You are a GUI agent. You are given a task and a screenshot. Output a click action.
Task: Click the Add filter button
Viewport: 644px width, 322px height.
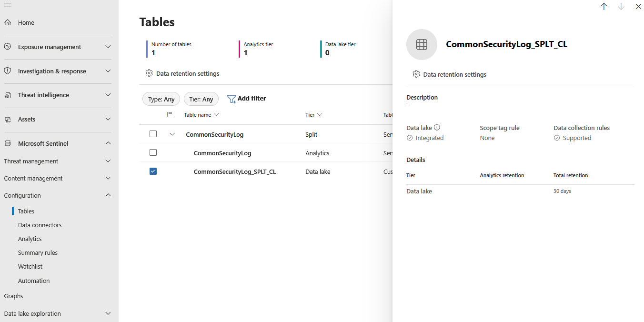[x=246, y=99]
